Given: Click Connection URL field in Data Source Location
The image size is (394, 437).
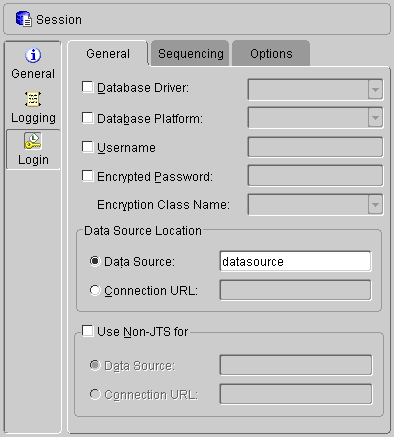Looking at the screenshot, I should pyautogui.click(x=295, y=290).
